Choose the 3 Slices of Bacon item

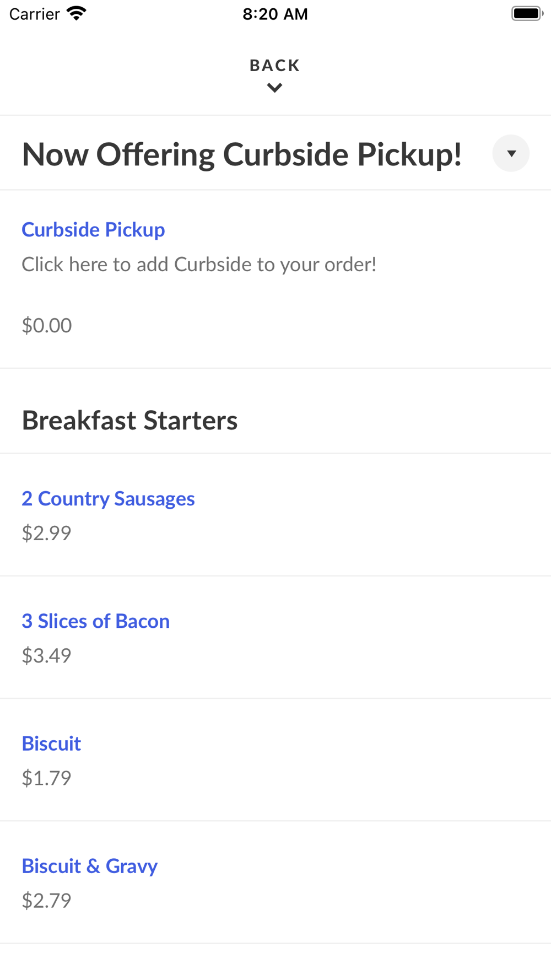pos(95,621)
